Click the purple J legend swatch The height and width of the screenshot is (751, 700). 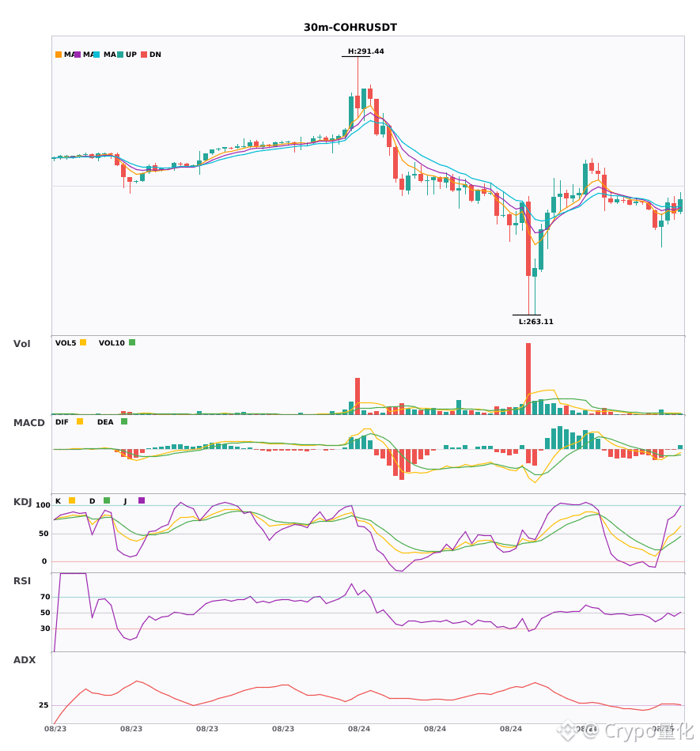tap(142, 500)
